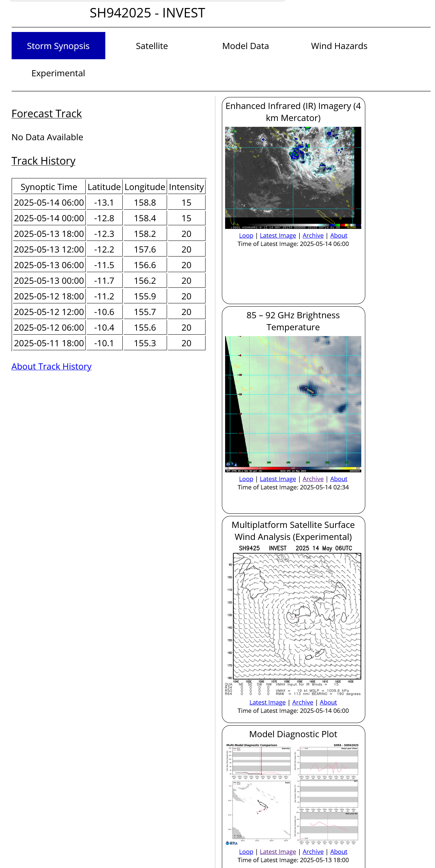Click the Latitude column header
The image size is (435, 868).
(x=104, y=187)
